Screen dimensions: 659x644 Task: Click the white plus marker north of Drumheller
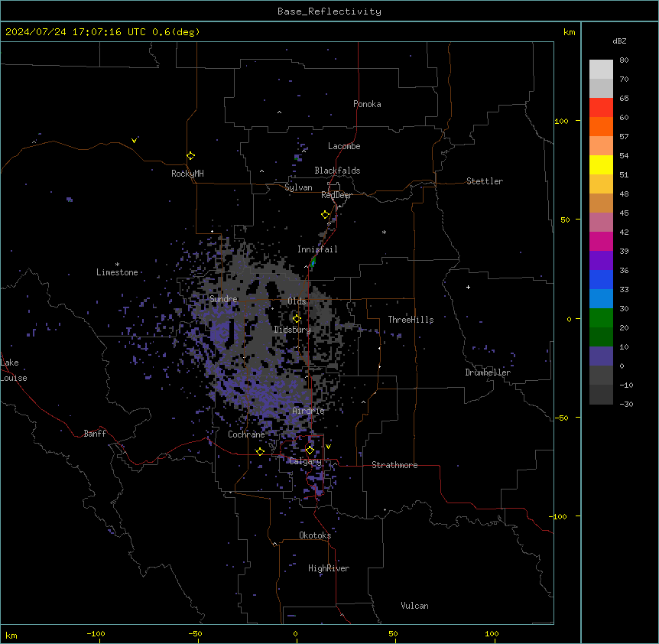click(x=468, y=287)
